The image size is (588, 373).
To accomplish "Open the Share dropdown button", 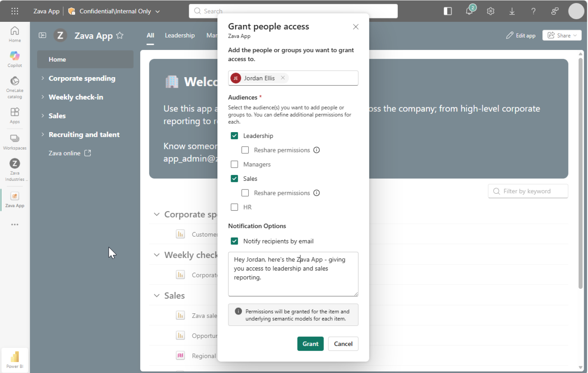I will pos(562,35).
